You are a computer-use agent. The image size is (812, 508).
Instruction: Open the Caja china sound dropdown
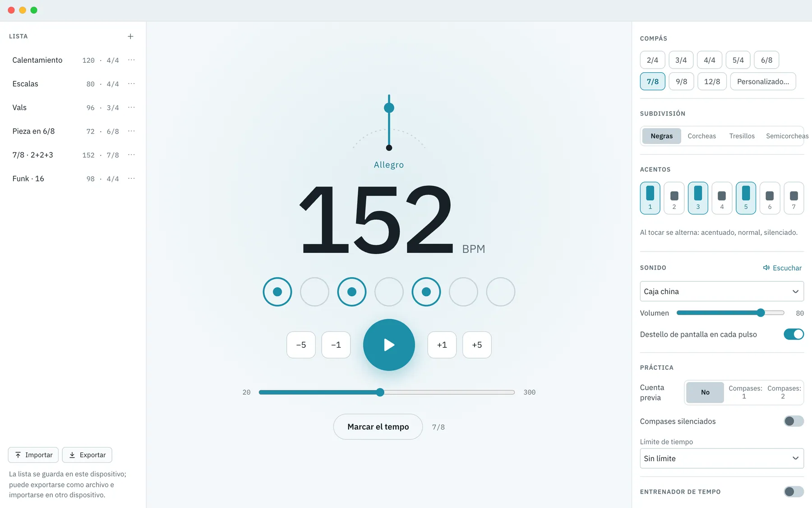pos(722,291)
